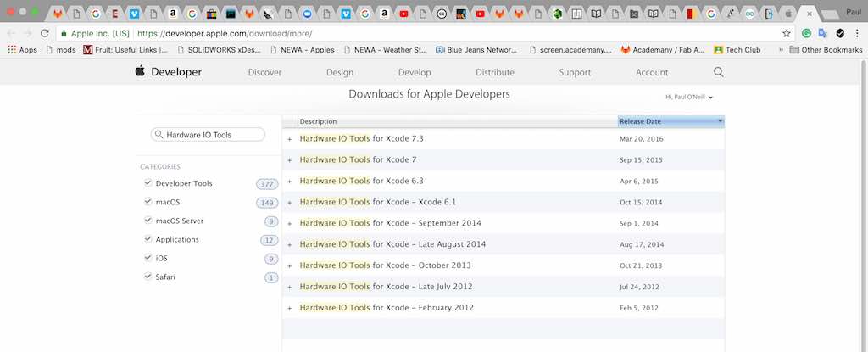The width and height of the screenshot is (868, 352).
Task: Uncheck the iOS category
Action: [x=147, y=258]
